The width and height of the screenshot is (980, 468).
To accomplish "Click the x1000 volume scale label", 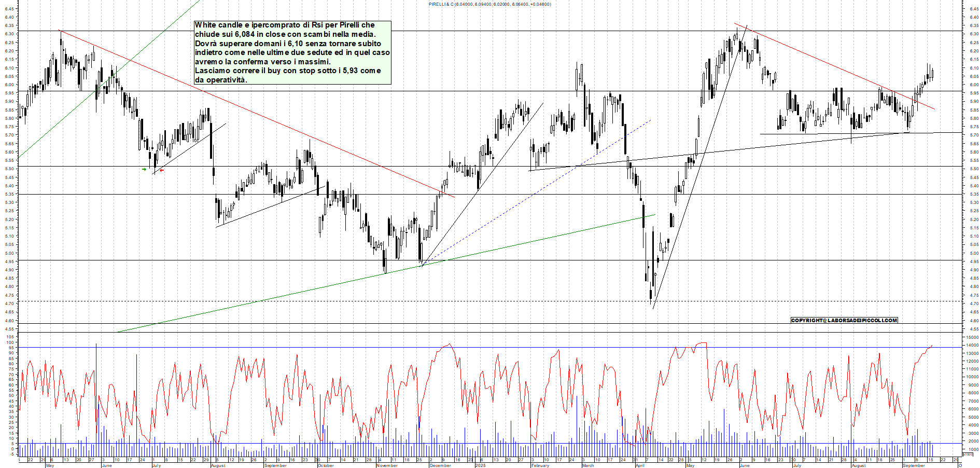I will click(968, 454).
